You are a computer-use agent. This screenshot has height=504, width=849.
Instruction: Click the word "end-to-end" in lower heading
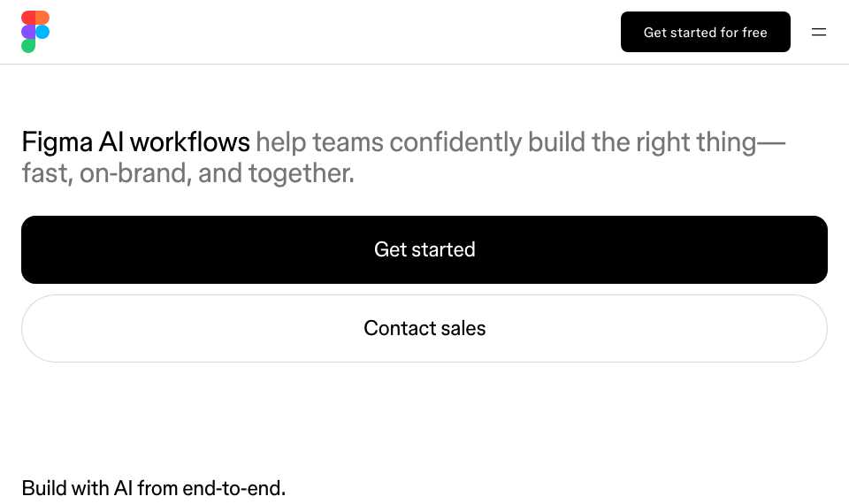pyautogui.click(x=231, y=488)
